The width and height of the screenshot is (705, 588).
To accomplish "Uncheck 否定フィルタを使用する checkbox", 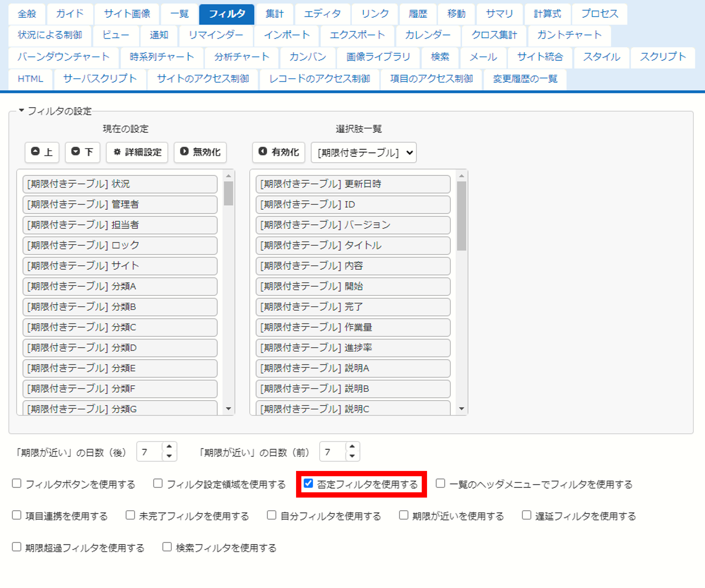I will pyautogui.click(x=308, y=483).
